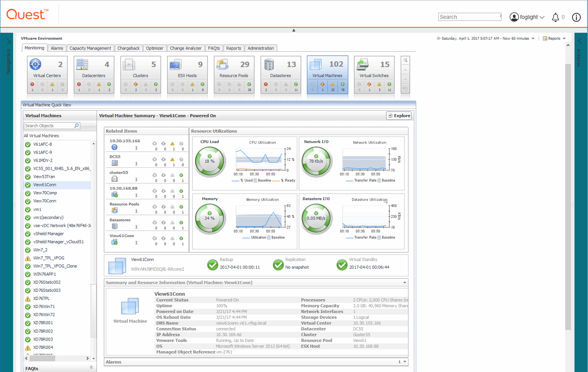Open the Reports tab
Screen dimensions: 588x372
pos(234,48)
